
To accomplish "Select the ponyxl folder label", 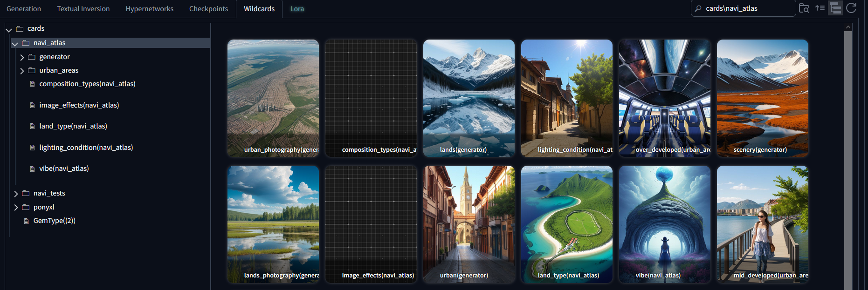I will click(x=44, y=207).
